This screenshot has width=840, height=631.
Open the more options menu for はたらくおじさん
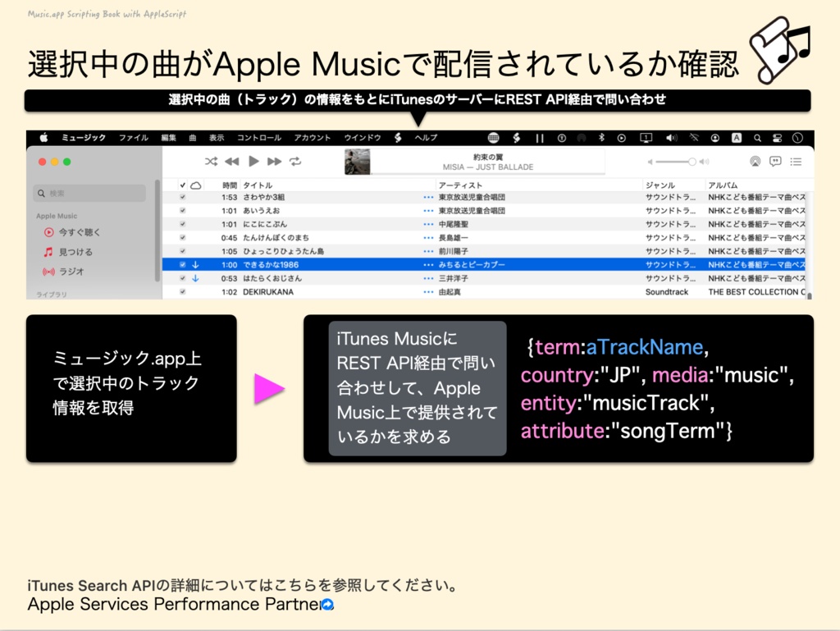click(x=427, y=278)
